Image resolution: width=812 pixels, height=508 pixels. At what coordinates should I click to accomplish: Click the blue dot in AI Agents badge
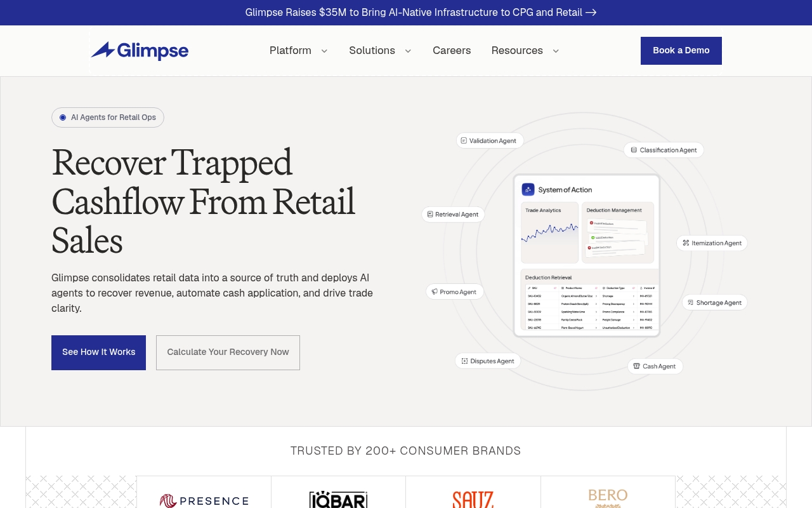point(63,117)
